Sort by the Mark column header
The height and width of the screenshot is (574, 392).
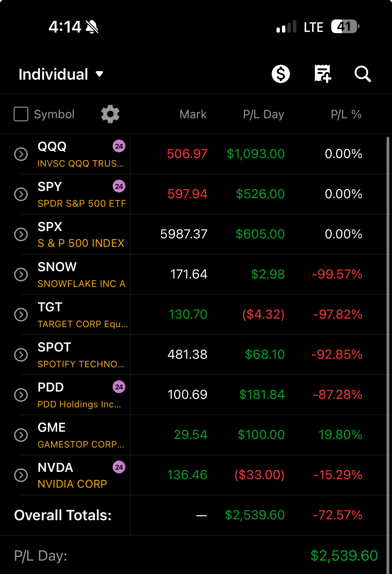193,115
